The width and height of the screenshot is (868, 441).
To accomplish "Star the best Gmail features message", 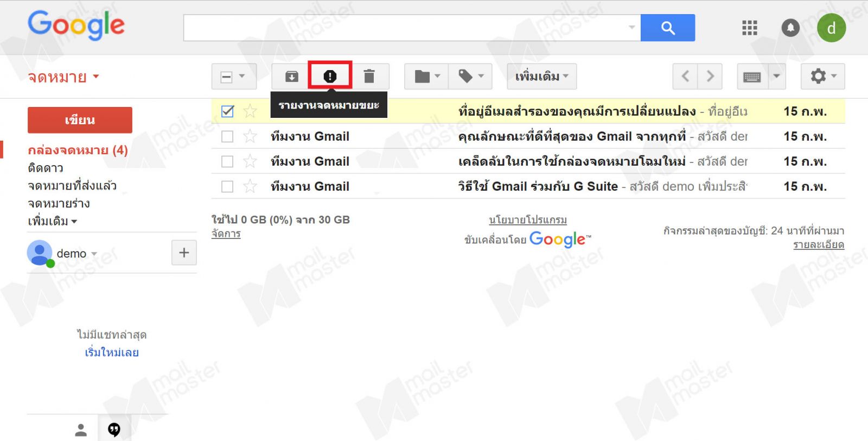I will [250, 136].
